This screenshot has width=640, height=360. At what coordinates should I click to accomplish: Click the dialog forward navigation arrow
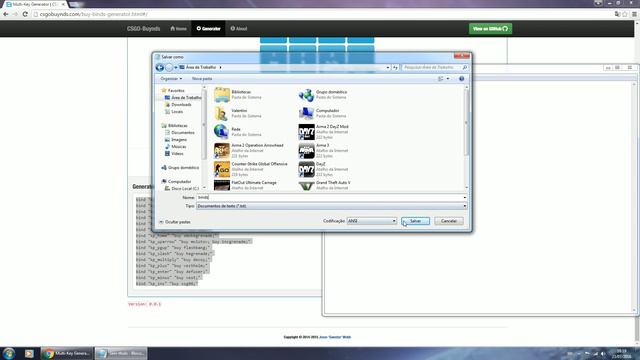click(169, 67)
